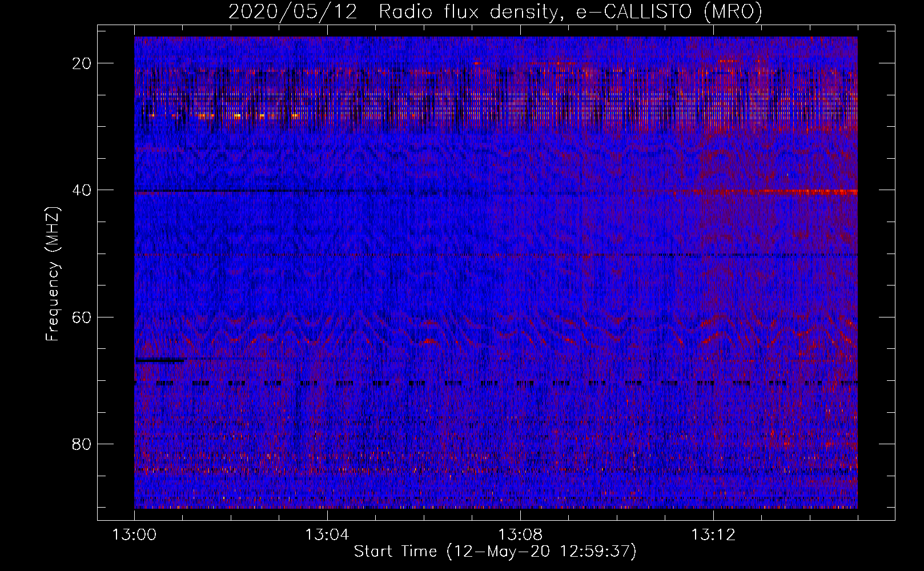Screen dimensions: 924x571
Task: Click the plot title '2020/05/12 Radio flux density, e-CALLISTO (MRO)'
Action: point(495,12)
